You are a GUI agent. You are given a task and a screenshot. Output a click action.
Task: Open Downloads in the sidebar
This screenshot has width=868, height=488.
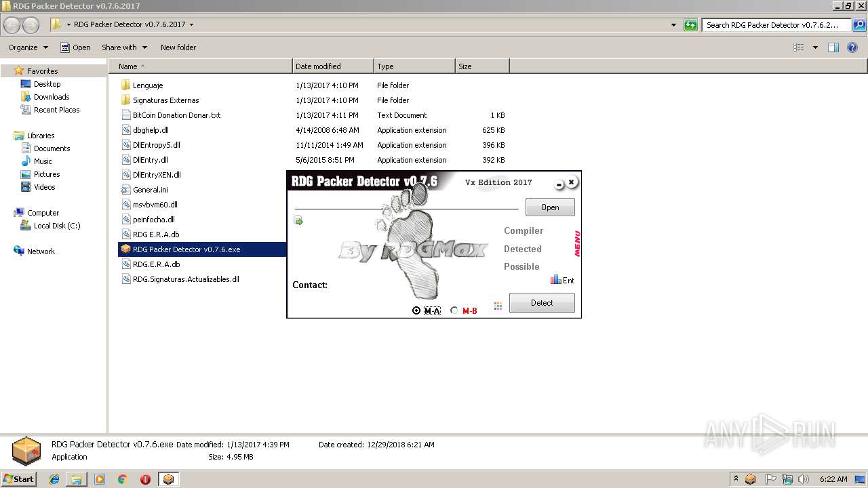52,97
